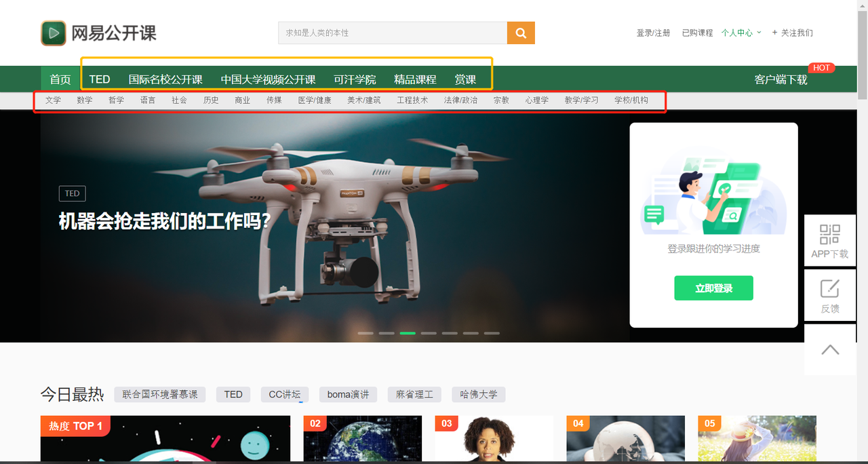Click the 登录/注册 link
The image size is (868, 464).
tap(653, 32)
